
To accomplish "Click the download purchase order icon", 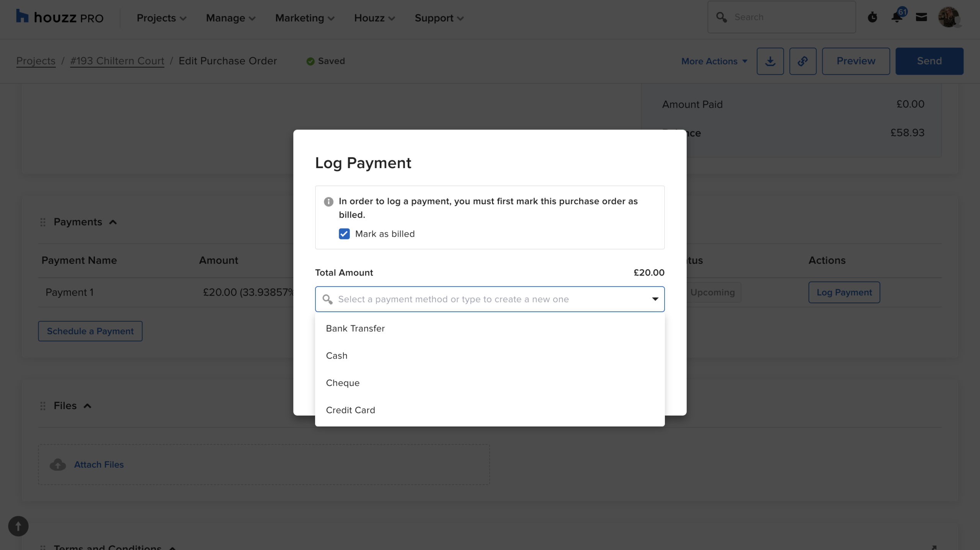I will click(770, 61).
